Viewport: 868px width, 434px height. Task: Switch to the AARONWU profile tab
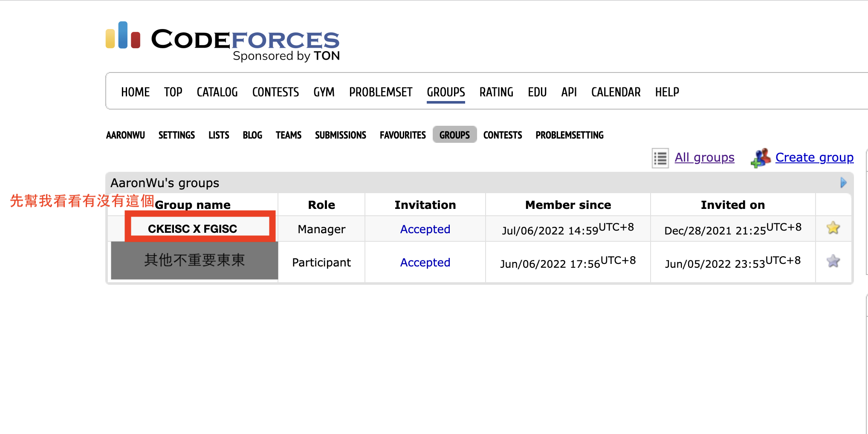tap(125, 135)
